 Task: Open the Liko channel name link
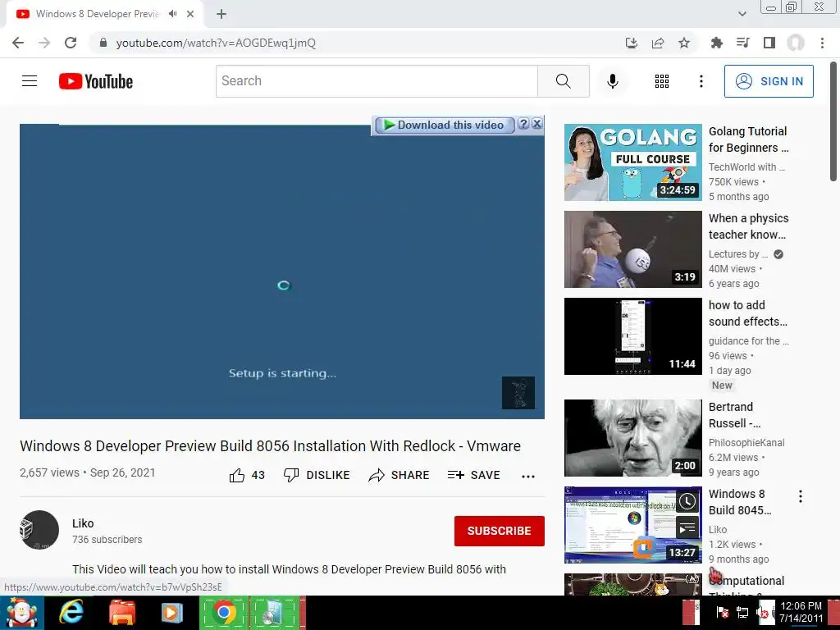(x=83, y=523)
